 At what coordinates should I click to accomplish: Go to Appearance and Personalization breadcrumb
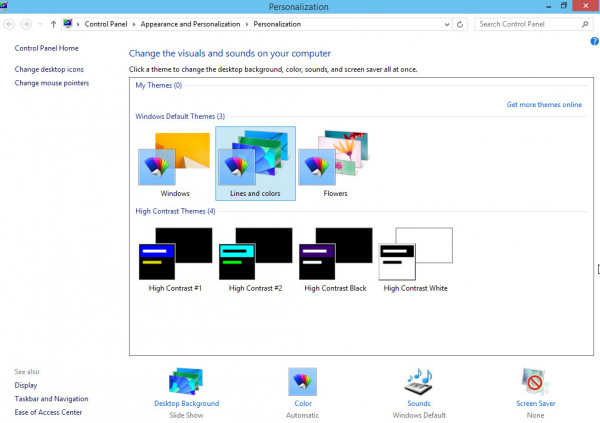pyautogui.click(x=190, y=24)
